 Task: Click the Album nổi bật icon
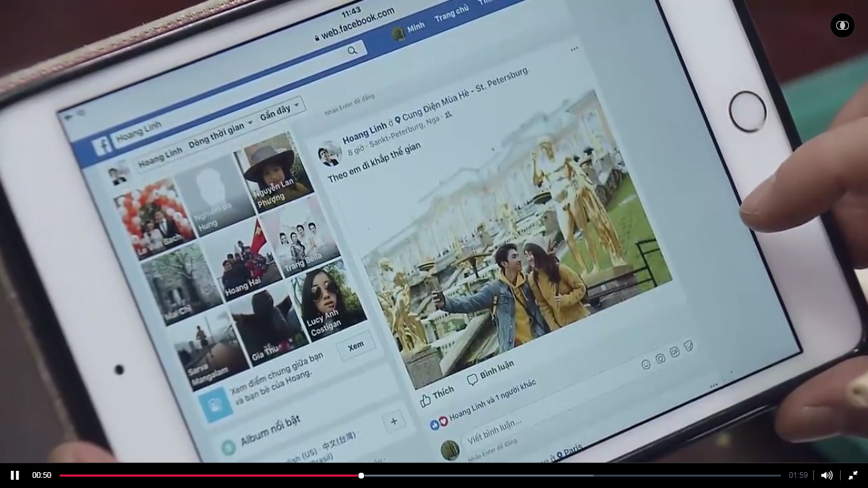[x=228, y=447]
